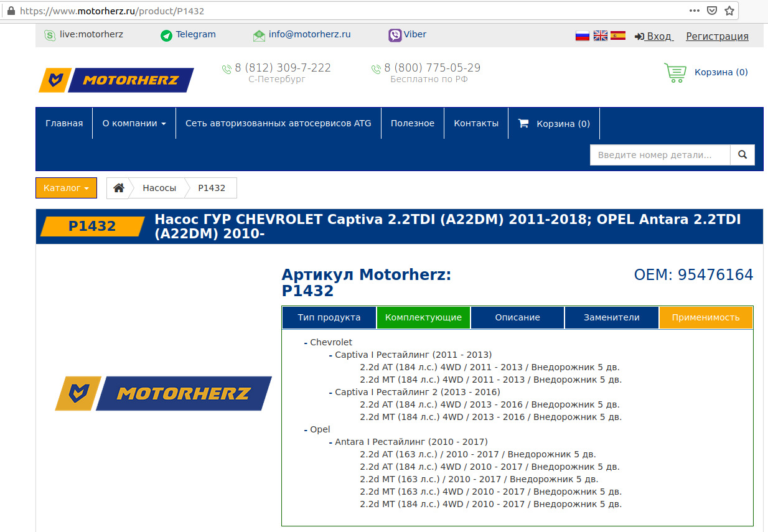Open the Viber contact icon

tap(395, 35)
